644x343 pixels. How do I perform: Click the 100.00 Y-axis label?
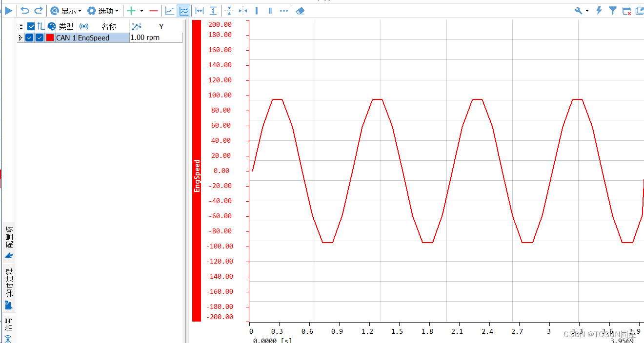click(x=220, y=95)
